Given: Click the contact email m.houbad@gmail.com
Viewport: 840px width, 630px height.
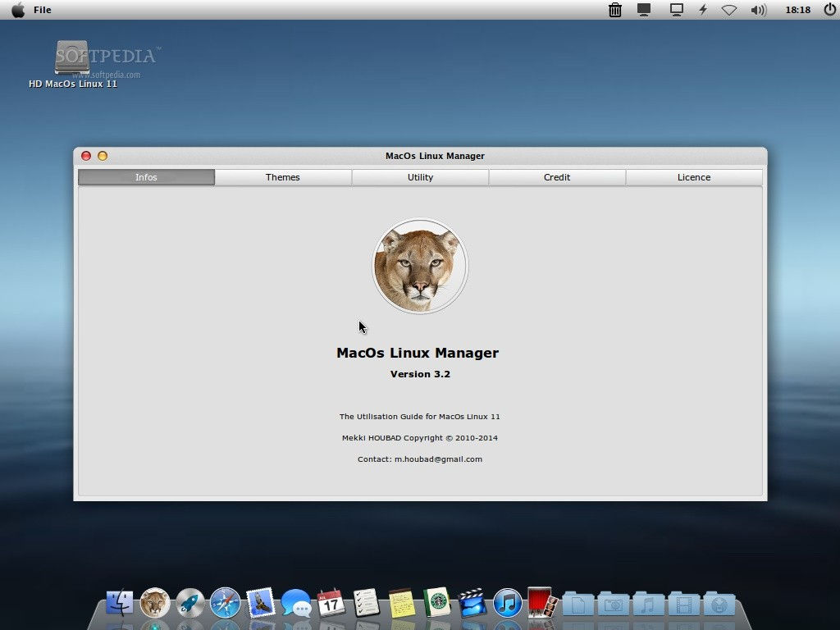Looking at the screenshot, I should [x=438, y=459].
